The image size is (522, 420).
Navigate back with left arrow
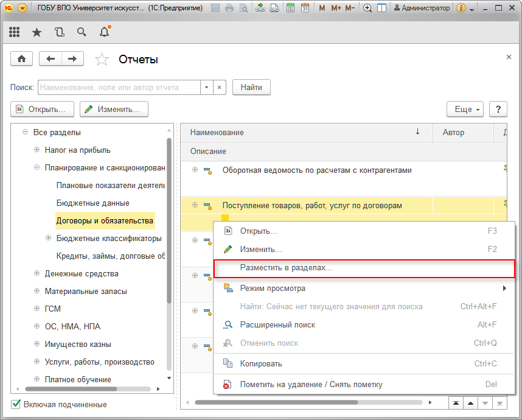click(x=50, y=59)
